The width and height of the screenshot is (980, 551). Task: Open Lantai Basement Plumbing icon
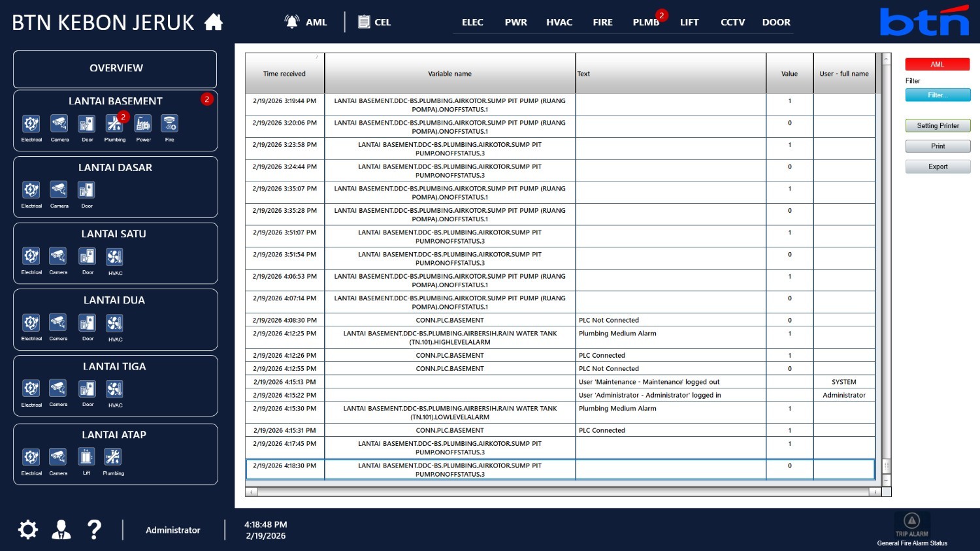[114, 123]
